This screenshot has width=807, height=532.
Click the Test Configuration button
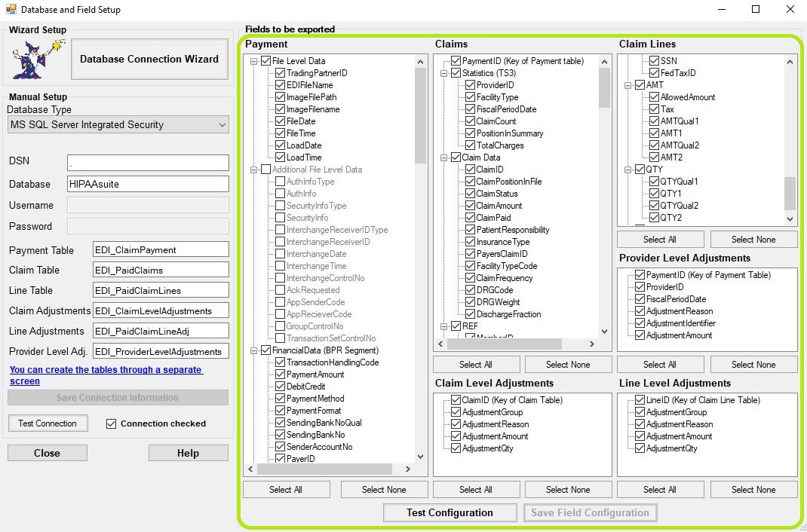coord(450,512)
